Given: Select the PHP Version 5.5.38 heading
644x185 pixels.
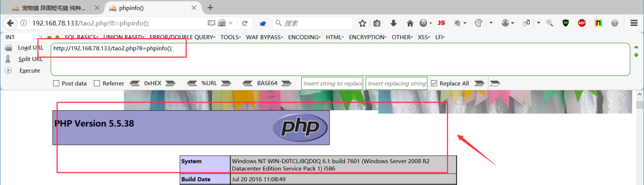Looking at the screenshot, I should [94, 124].
